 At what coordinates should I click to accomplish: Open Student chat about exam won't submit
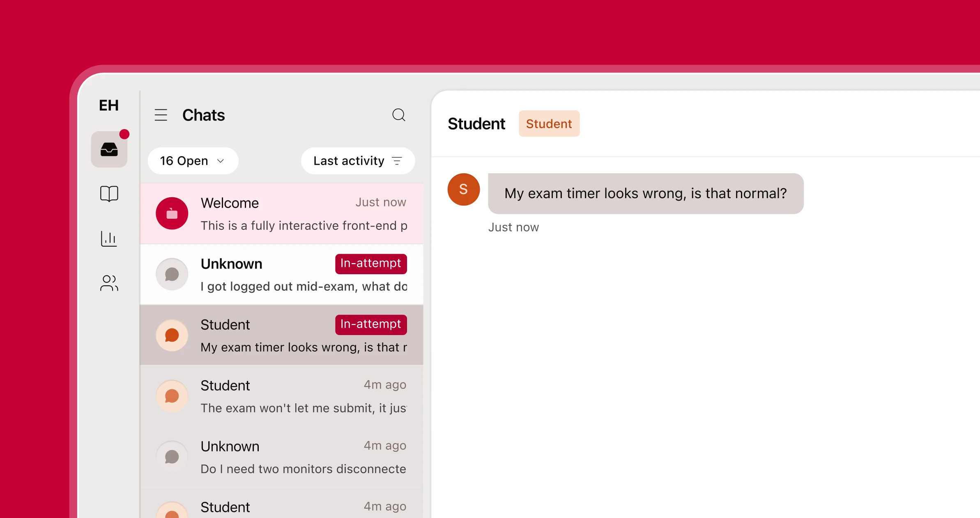[282, 396]
